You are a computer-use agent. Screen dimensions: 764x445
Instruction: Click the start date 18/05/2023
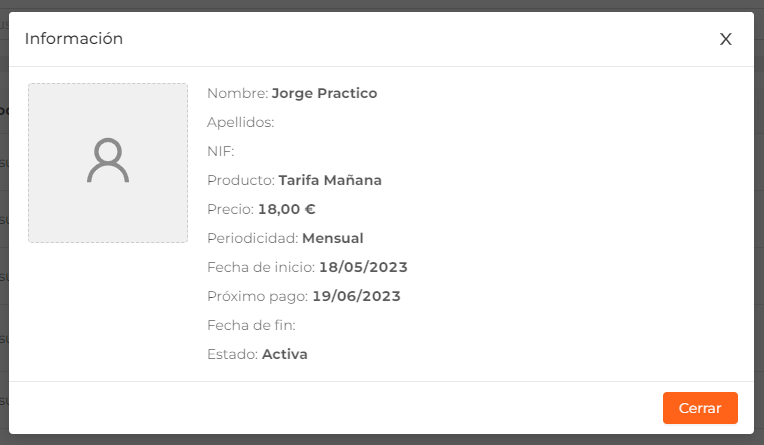pyautogui.click(x=363, y=267)
